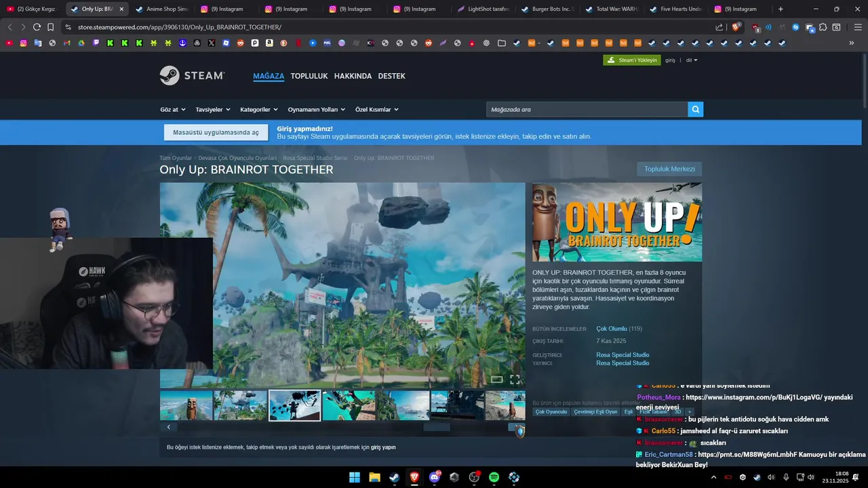Open Steam from the taskbar
The height and width of the screenshot is (488, 868).
tap(394, 477)
